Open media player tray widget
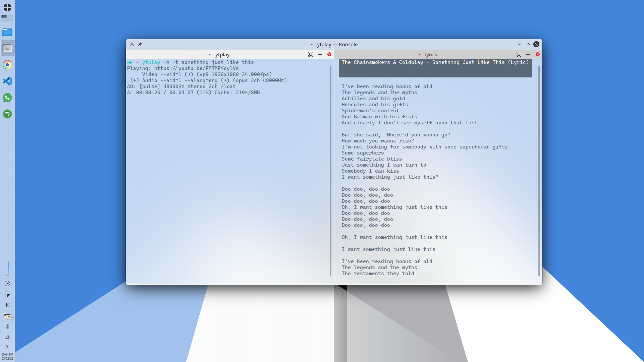Screen dimensions: 644x362 point(7,284)
